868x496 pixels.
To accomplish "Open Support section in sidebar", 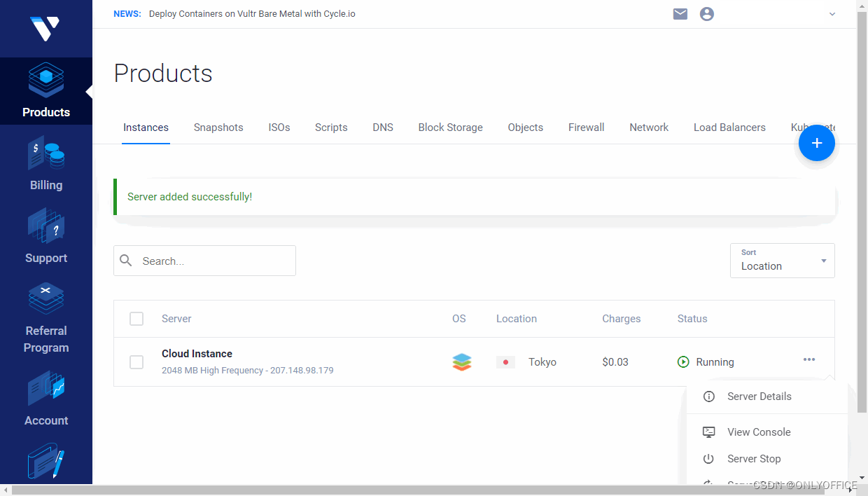I will 46,237.
